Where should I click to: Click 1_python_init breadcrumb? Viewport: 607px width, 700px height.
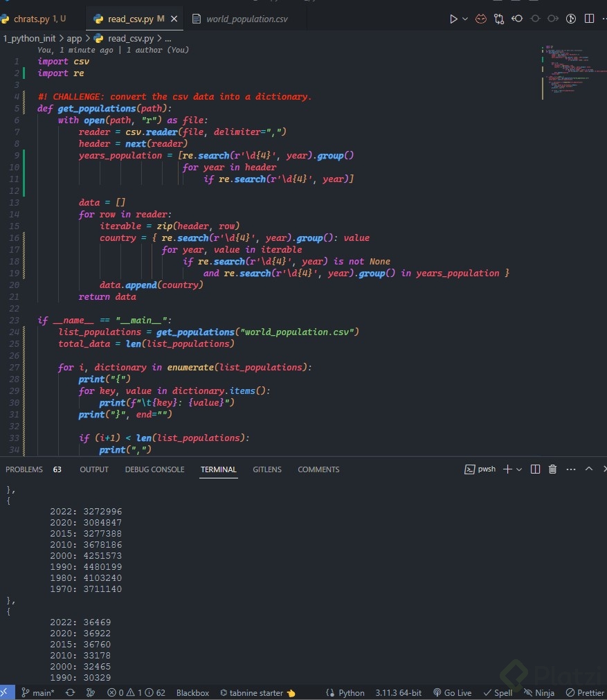[29, 38]
